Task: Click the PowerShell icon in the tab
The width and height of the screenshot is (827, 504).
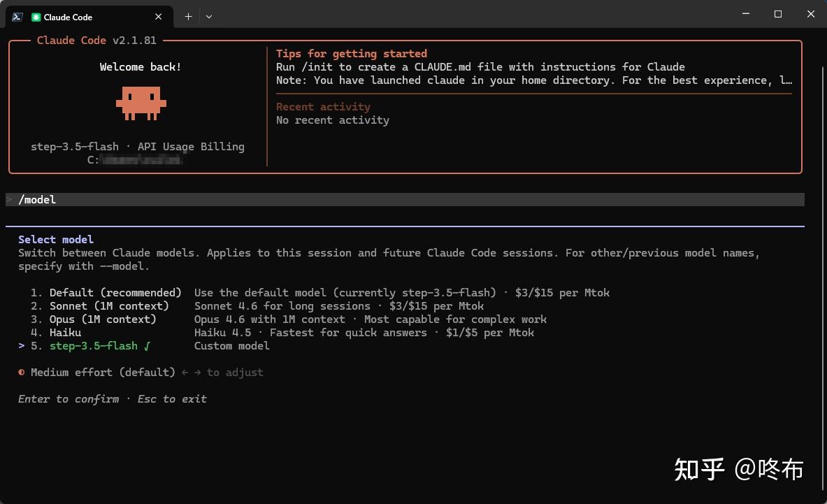Action: click(17, 17)
